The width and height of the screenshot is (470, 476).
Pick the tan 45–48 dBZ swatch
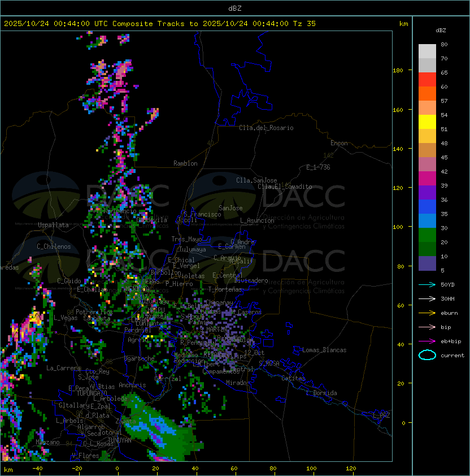click(427, 150)
